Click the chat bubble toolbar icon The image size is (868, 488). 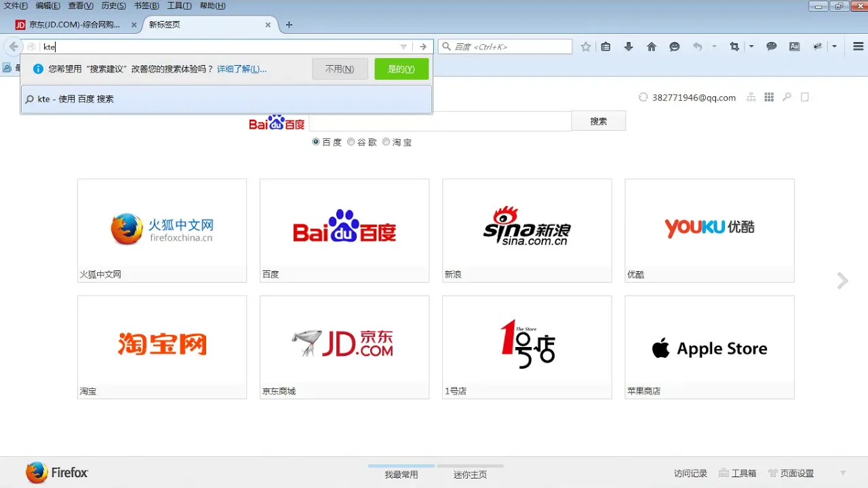point(772,47)
